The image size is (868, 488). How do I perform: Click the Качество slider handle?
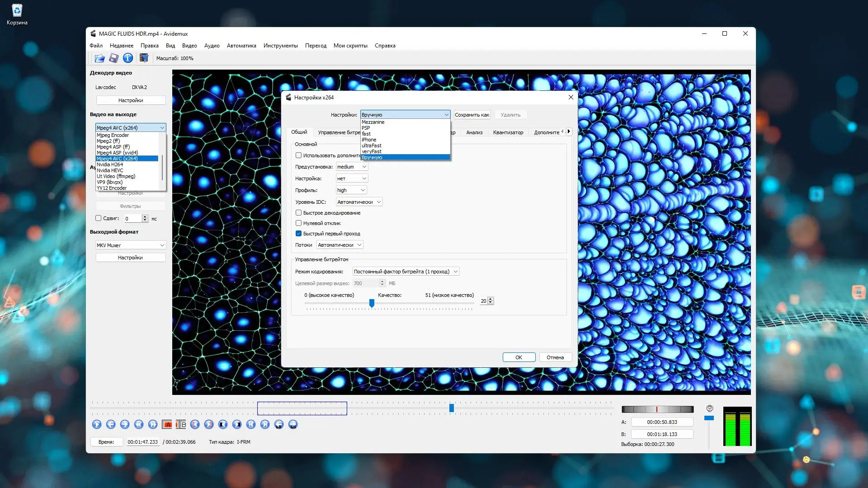tap(372, 303)
